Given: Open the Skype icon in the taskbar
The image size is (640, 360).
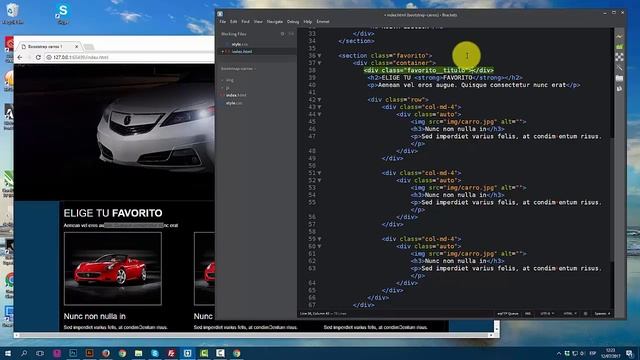Looking at the screenshot, I should pos(155,353).
